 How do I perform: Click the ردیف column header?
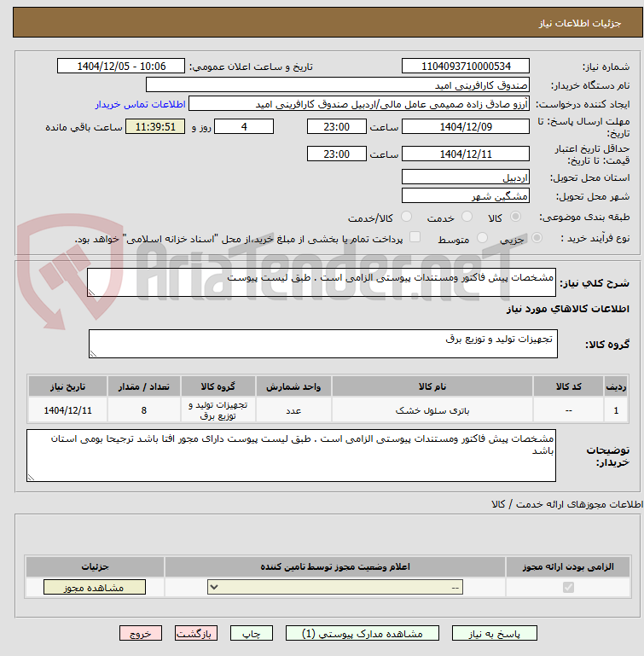(x=616, y=386)
